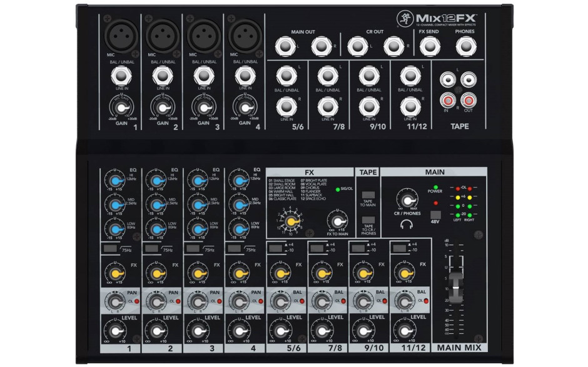This screenshot has width=588, height=367.
Task: Click the channel 3 XLR MIC input
Action: 204,35
